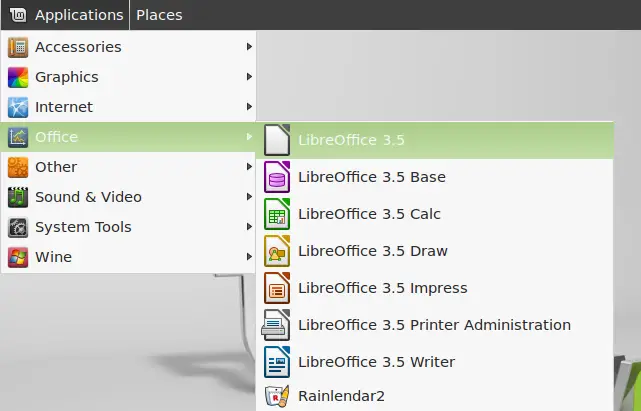
Task: Click the Linux Mint logo icon
Action: [18, 15]
